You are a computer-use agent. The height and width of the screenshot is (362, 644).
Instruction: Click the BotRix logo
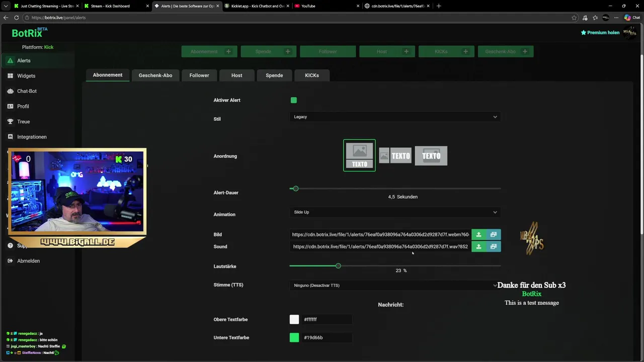pos(30,33)
